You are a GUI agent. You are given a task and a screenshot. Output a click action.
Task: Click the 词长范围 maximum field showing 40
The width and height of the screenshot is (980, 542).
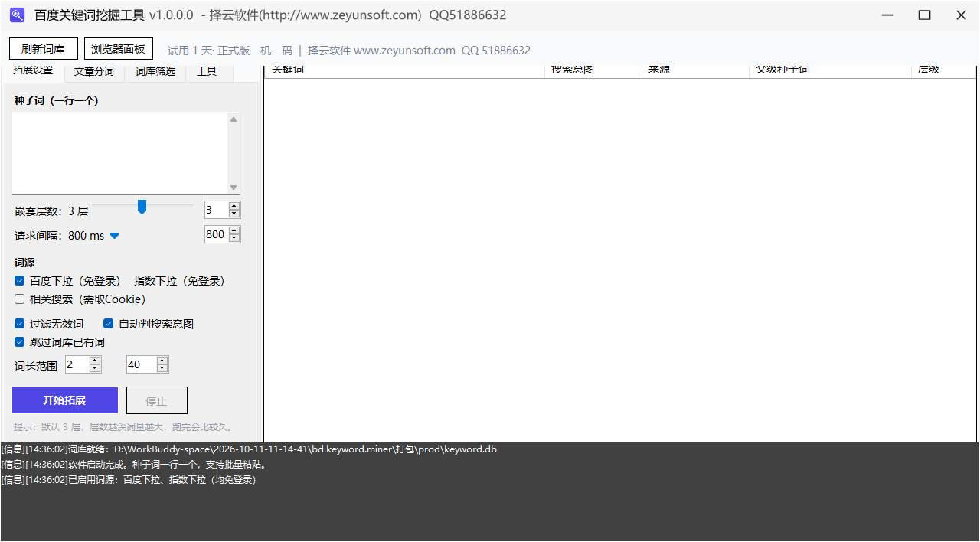click(142, 364)
